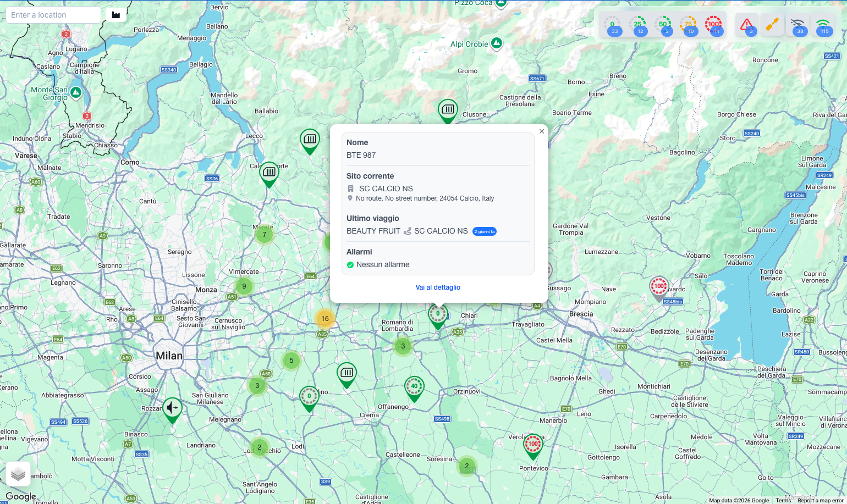Screen dimensions: 847x504
Task: Select container marker near Lecco
Action: [310, 141]
